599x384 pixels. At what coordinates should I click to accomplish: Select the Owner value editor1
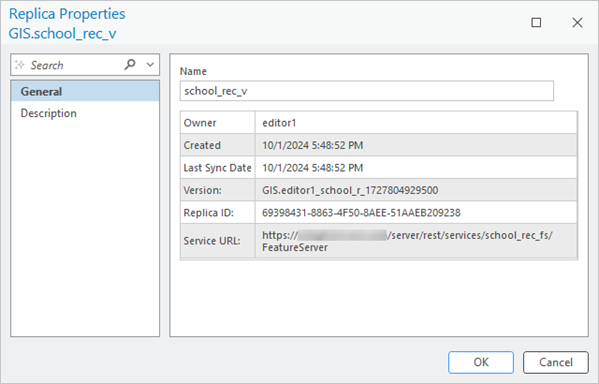tap(279, 123)
